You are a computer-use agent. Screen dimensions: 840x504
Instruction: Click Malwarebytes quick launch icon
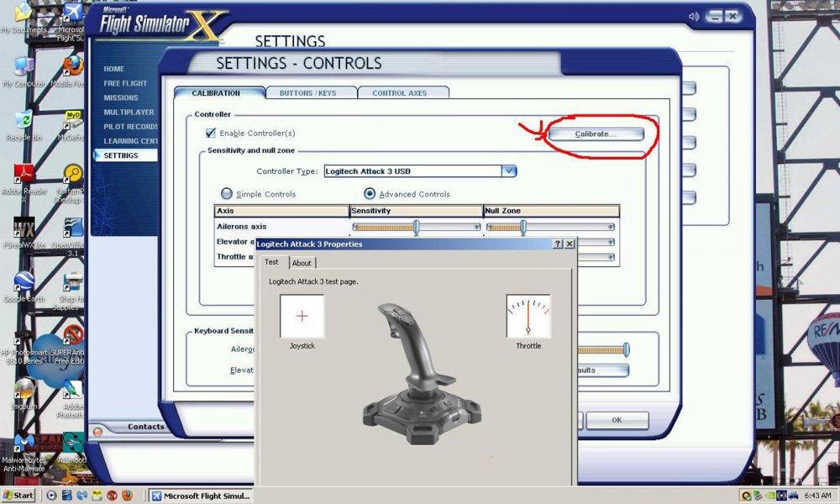pyautogui.click(x=81, y=496)
